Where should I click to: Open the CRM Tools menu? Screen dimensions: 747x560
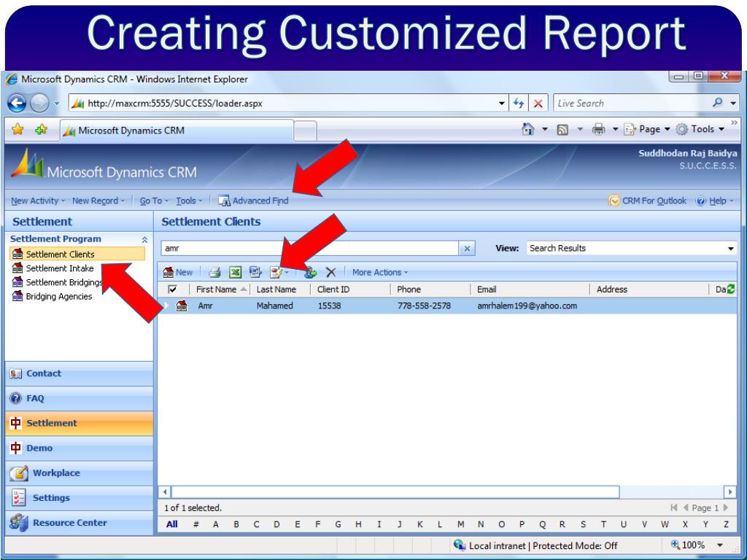189,201
